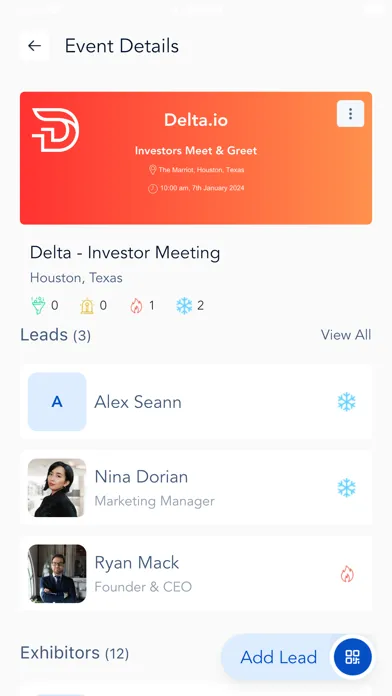Image resolution: width=392 pixels, height=696 pixels.
Task: Click the Add Lead button
Action: coord(279,657)
